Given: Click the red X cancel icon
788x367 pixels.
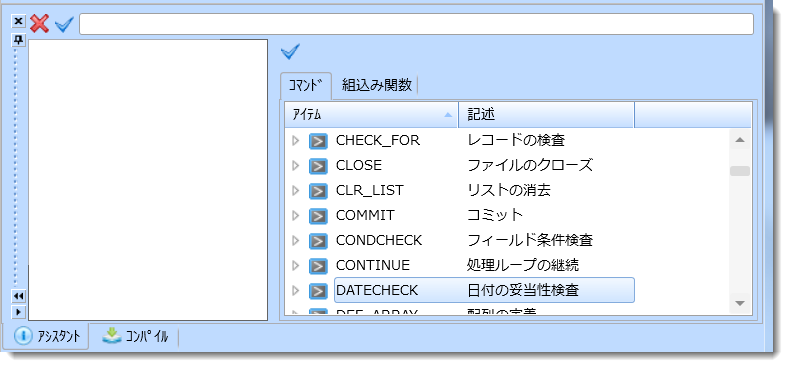Looking at the screenshot, I should coord(39,24).
